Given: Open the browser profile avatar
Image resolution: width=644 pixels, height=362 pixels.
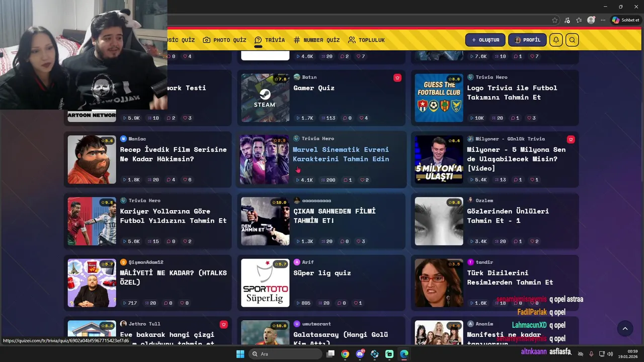Looking at the screenshot, I should click(591, 20).
